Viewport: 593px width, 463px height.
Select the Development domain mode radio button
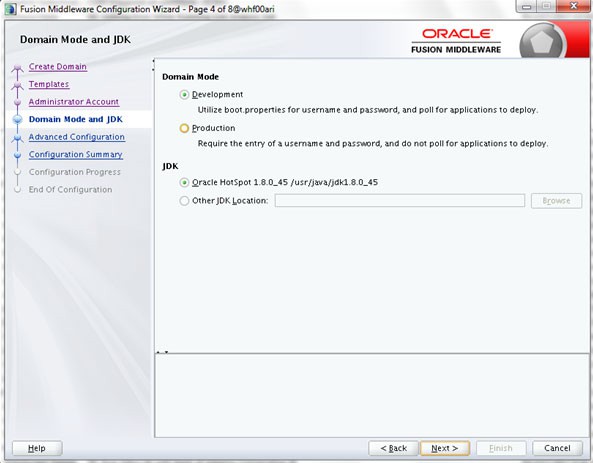point(184,95)
